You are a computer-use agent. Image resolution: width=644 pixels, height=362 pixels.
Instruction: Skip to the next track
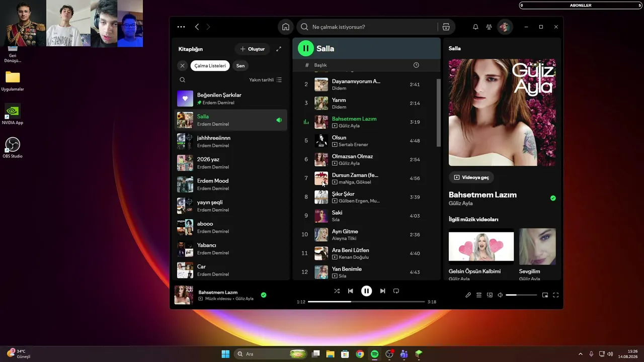pos(382,291)
